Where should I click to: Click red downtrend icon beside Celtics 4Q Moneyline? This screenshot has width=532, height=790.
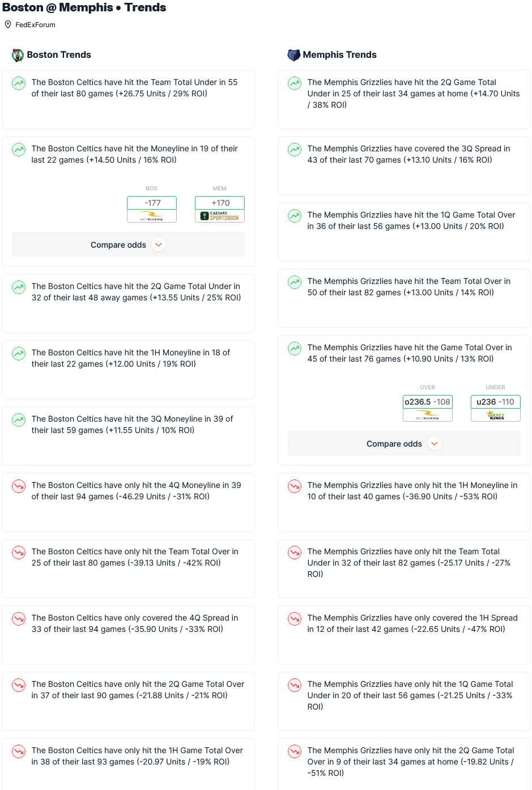[19, 486]
